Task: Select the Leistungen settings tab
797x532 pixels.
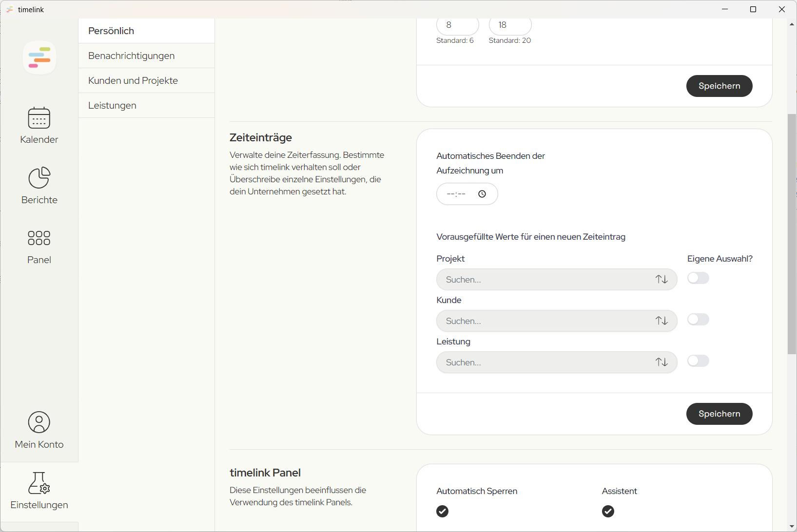Action: click(146, 105)
